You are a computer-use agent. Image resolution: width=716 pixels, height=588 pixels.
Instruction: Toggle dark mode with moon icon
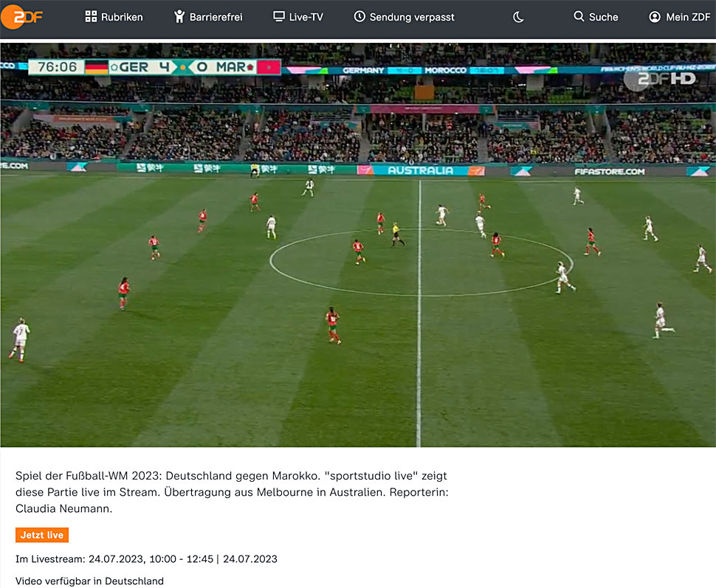tap(518, 18)
